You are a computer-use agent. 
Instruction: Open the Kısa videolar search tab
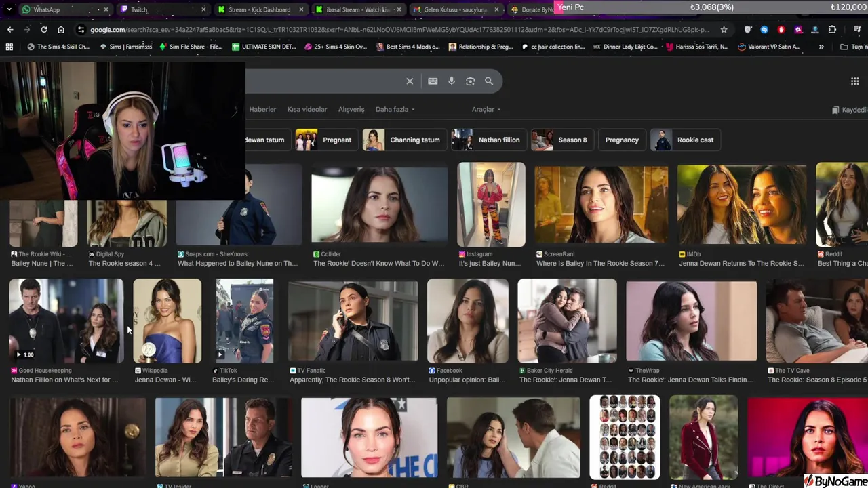click(307, 109)
